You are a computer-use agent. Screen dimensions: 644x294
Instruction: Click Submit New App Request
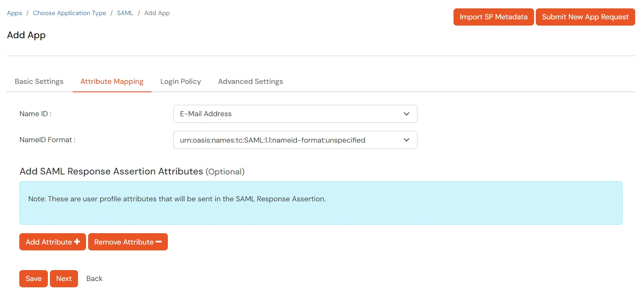585,17
